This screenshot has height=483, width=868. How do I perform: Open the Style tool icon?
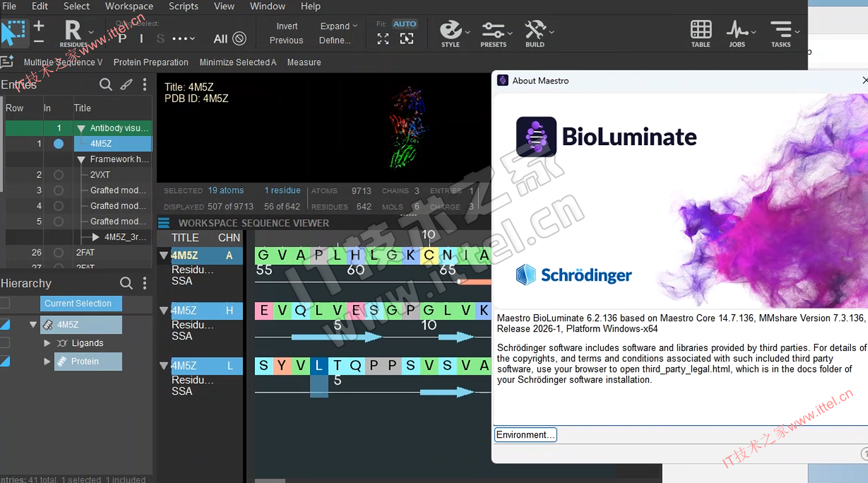(450, 33)
